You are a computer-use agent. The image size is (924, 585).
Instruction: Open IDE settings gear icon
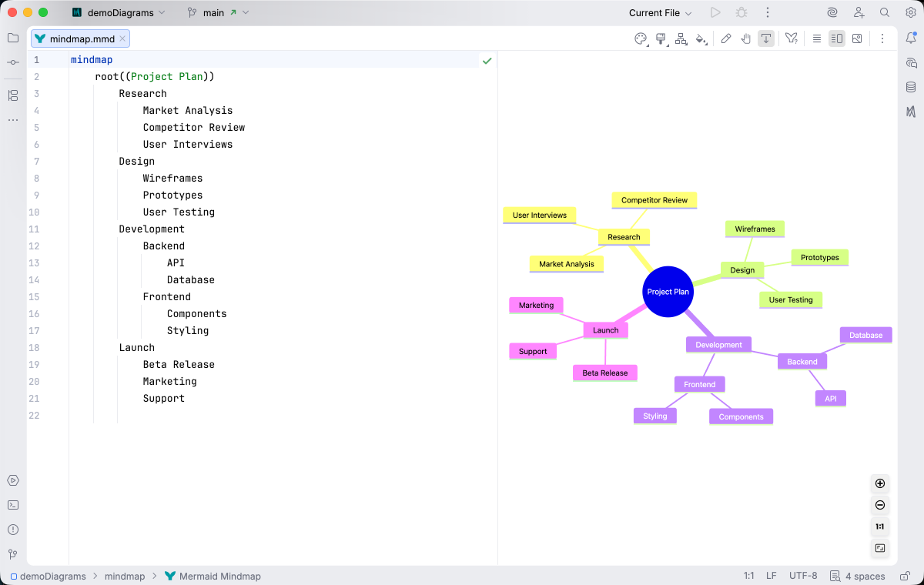pos(910,12)
